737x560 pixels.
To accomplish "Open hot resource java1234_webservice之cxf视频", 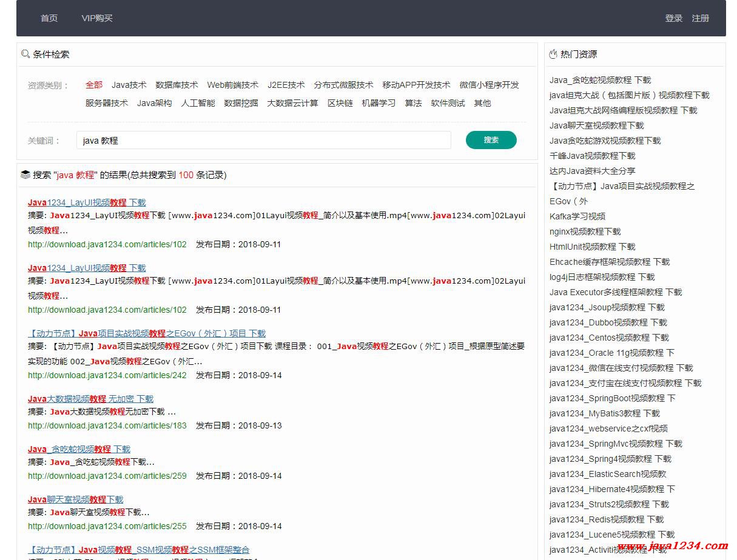I will [608, 428].
